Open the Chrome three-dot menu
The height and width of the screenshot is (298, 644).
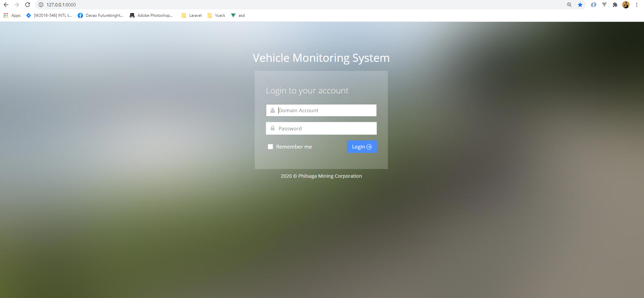(x=637, y=5)
